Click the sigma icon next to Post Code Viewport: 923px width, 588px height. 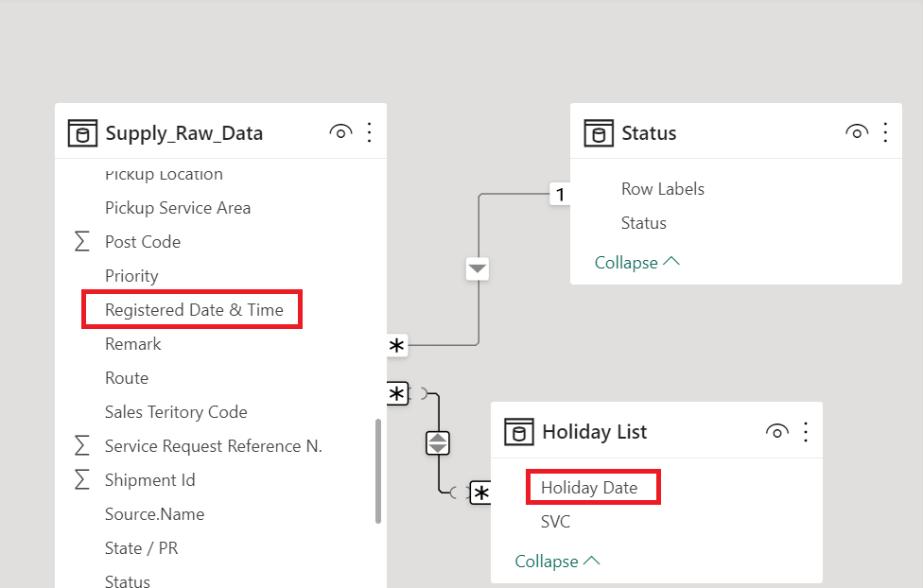click(x=82, y=241)
